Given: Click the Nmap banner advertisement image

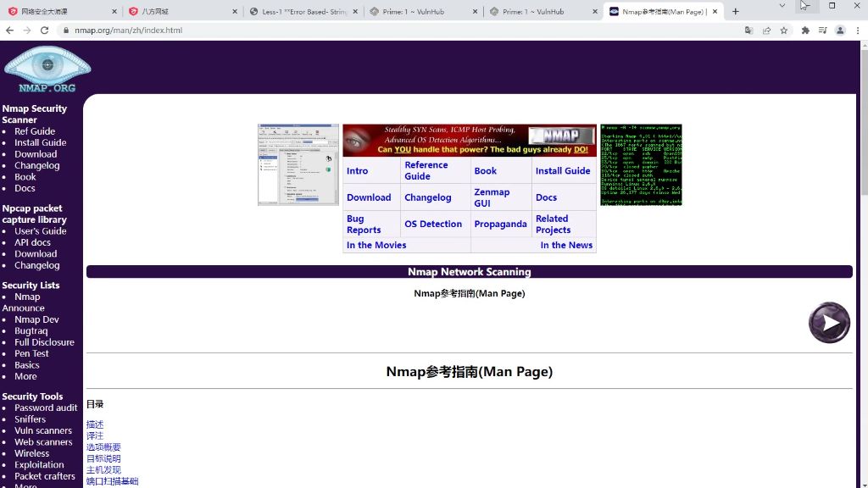Looking at the screenshot, I should (470, 140).
